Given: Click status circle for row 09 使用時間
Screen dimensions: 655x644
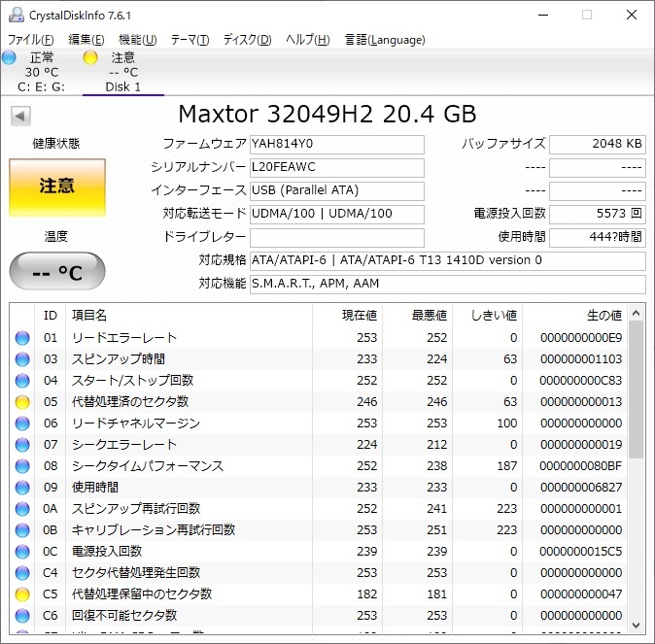Looking at the screenshot, I should click(22, 488).
